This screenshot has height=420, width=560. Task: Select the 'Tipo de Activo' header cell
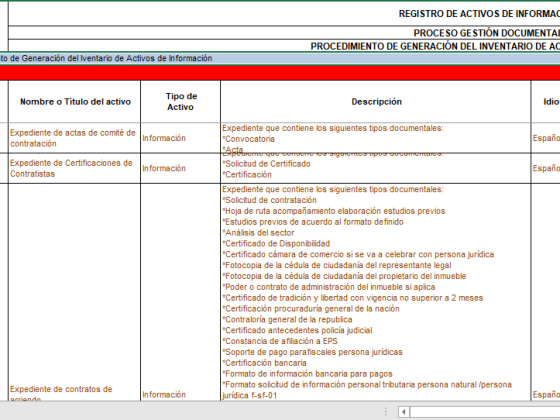(180, 102)
